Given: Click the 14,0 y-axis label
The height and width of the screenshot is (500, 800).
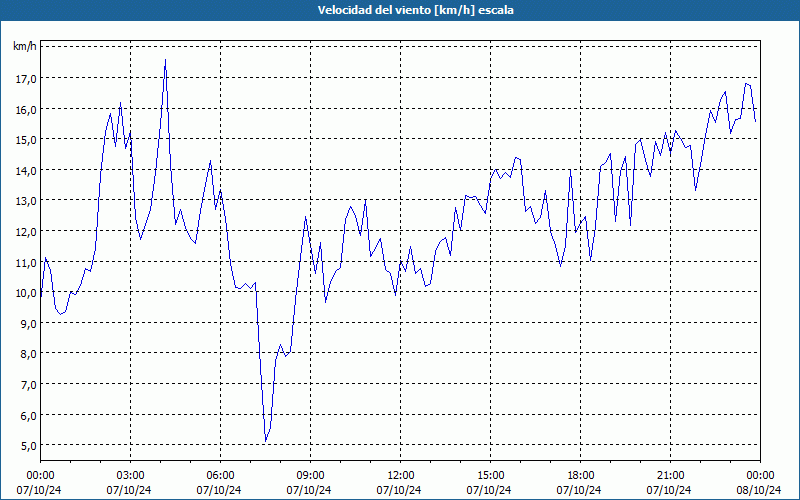Looking at the screenshot, I should point(27,170).
